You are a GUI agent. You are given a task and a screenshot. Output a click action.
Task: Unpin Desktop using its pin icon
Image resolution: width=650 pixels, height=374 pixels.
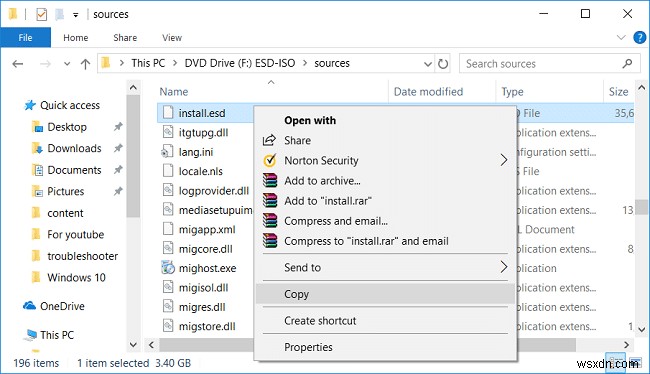(x=118, y=126)
